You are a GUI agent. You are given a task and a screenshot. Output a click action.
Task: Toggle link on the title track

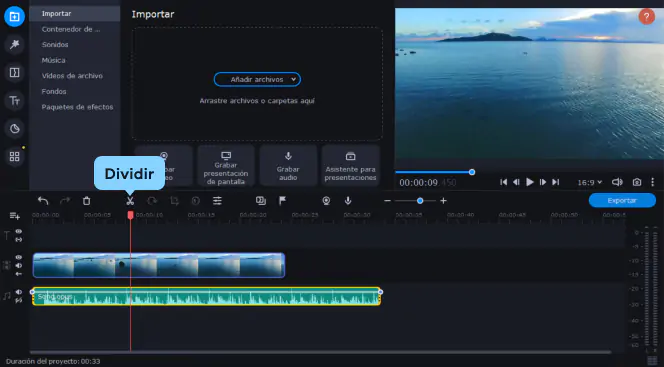click(19, 240)
